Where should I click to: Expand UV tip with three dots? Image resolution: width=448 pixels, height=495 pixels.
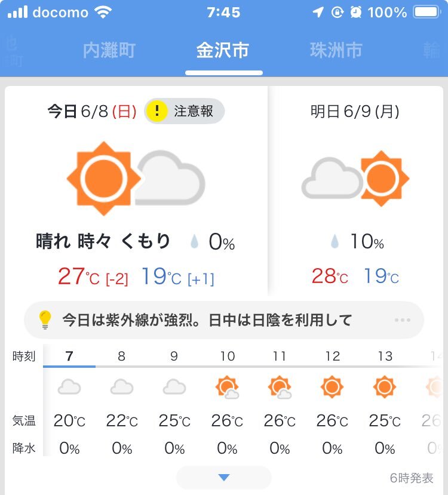pos(402,320)
